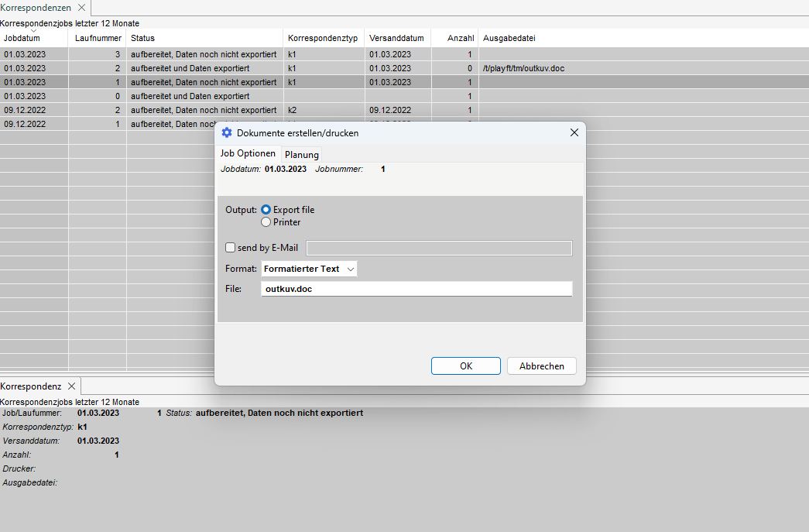Screen dimensions: 809x532
Task: Click the Korrespondenztyp column header
Action: (323, 38)
